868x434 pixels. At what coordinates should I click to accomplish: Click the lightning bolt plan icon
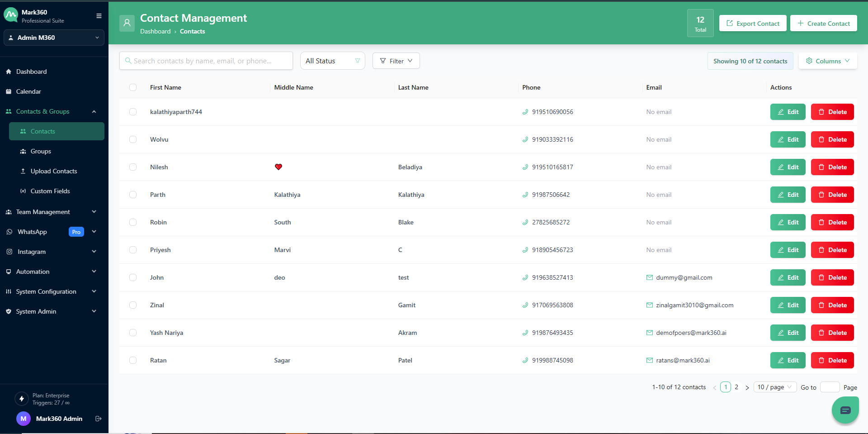21,399
